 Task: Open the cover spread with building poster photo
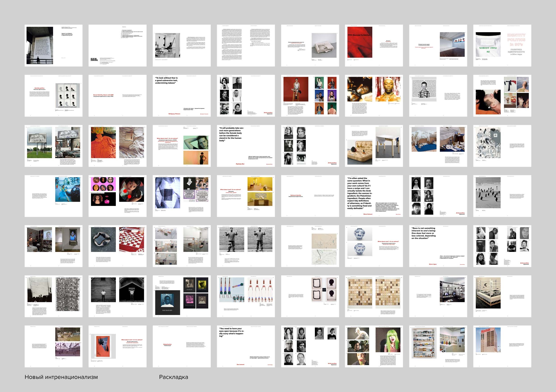pos(53,46)
